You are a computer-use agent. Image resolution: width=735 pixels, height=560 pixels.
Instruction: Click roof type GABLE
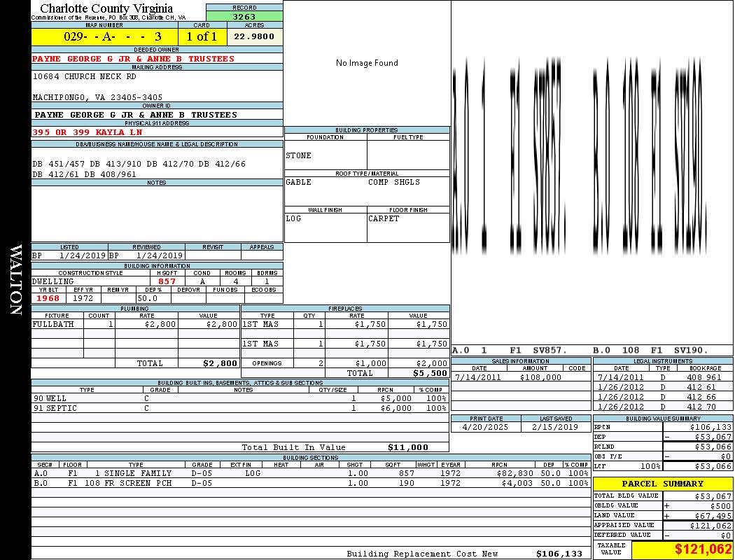tap(298, 182)
